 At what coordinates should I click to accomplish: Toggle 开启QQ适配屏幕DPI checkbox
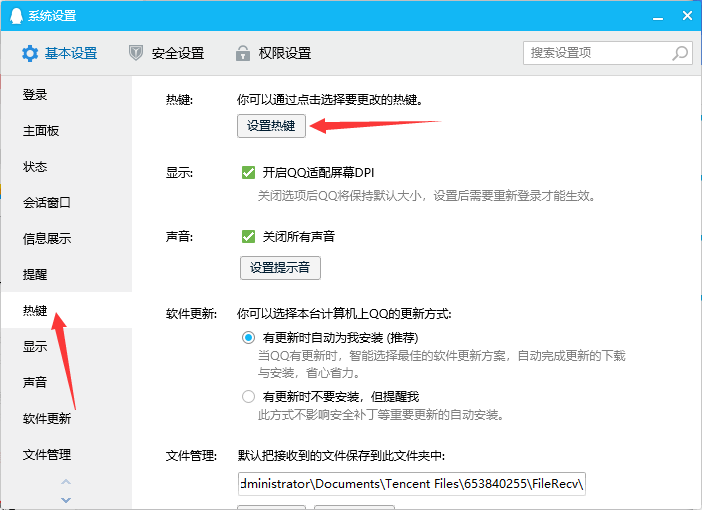point(248,172)
